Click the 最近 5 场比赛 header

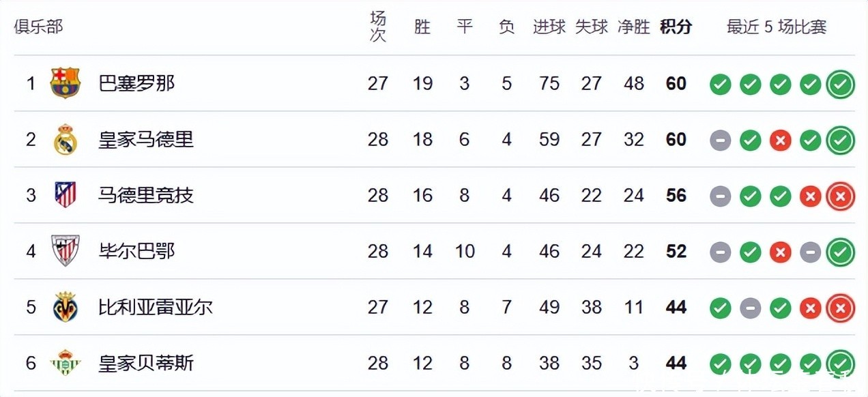click(777, 27)
